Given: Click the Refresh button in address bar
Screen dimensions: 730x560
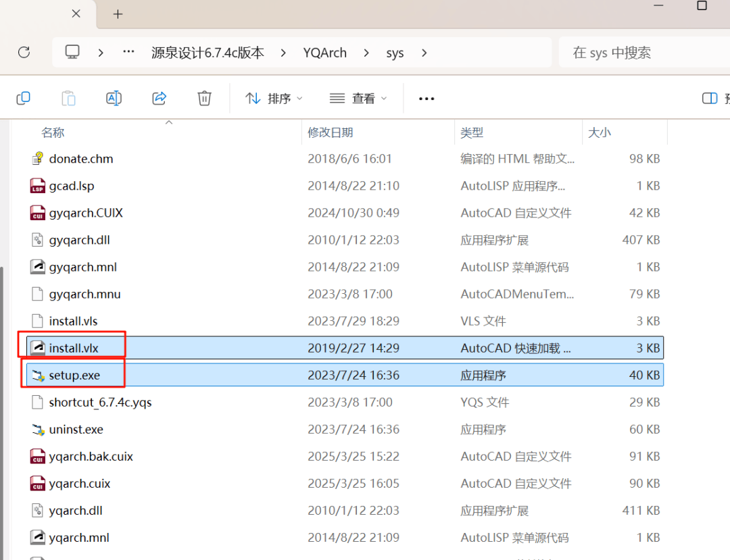Looking at the screenshot, I should (x=24, y=53).
